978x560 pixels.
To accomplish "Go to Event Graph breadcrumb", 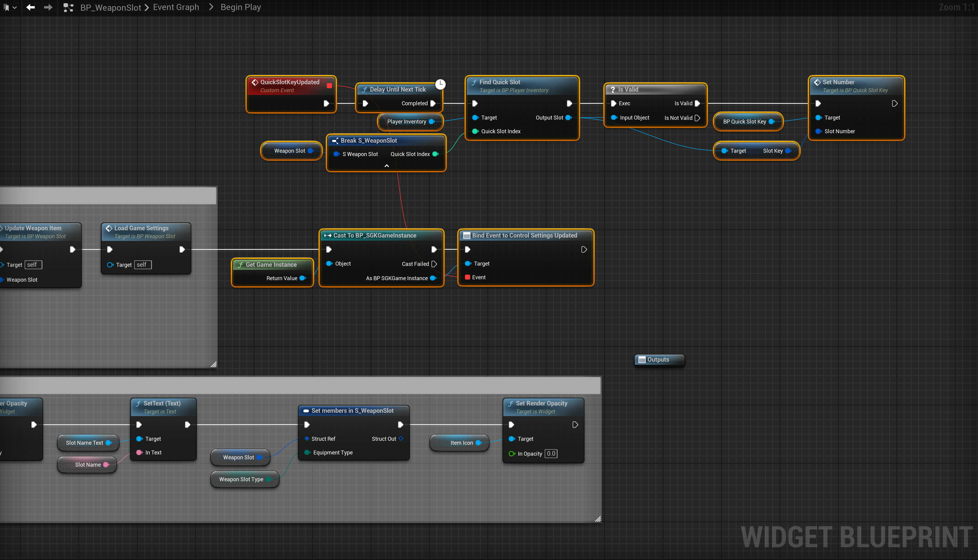I will point(176,7).
